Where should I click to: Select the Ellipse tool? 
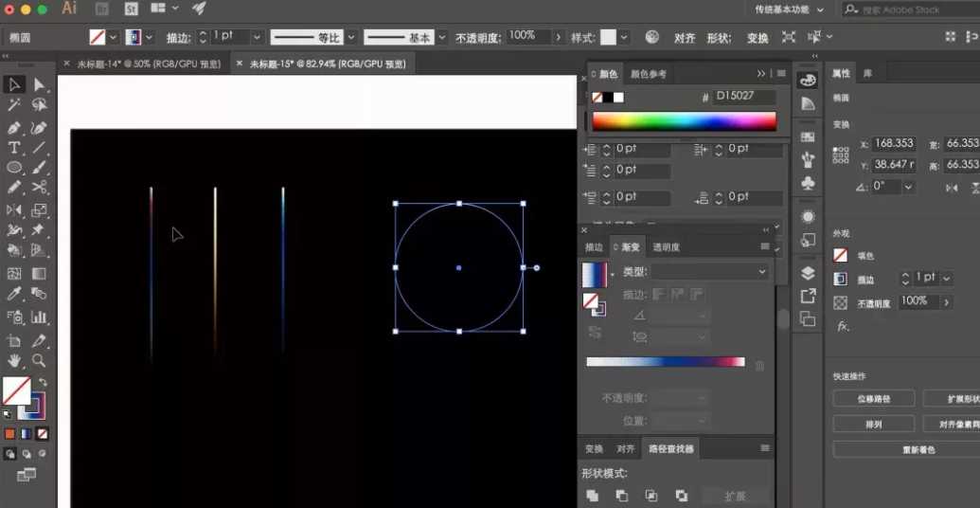pos(14,168)
